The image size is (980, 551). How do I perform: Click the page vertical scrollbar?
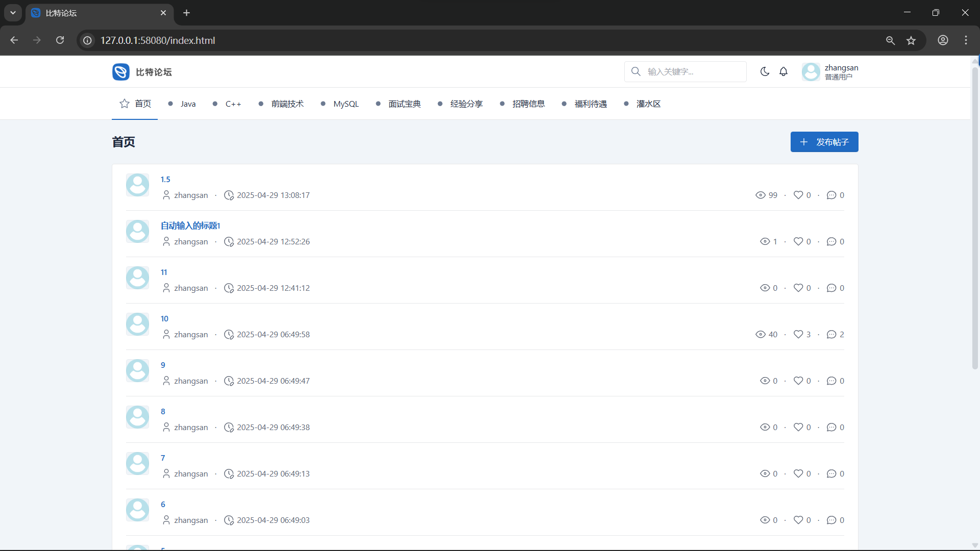click(x=975, y=219)
